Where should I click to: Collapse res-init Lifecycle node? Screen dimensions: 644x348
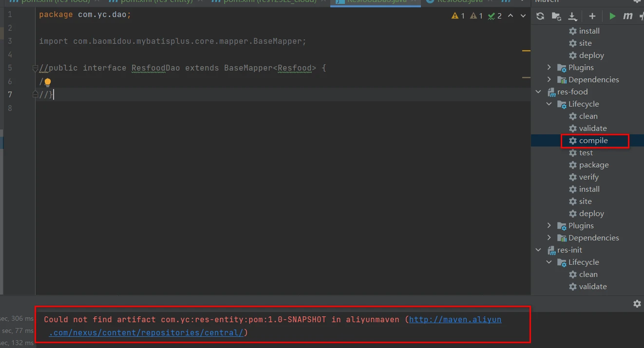pyautogui.click(x=549, y=262)
